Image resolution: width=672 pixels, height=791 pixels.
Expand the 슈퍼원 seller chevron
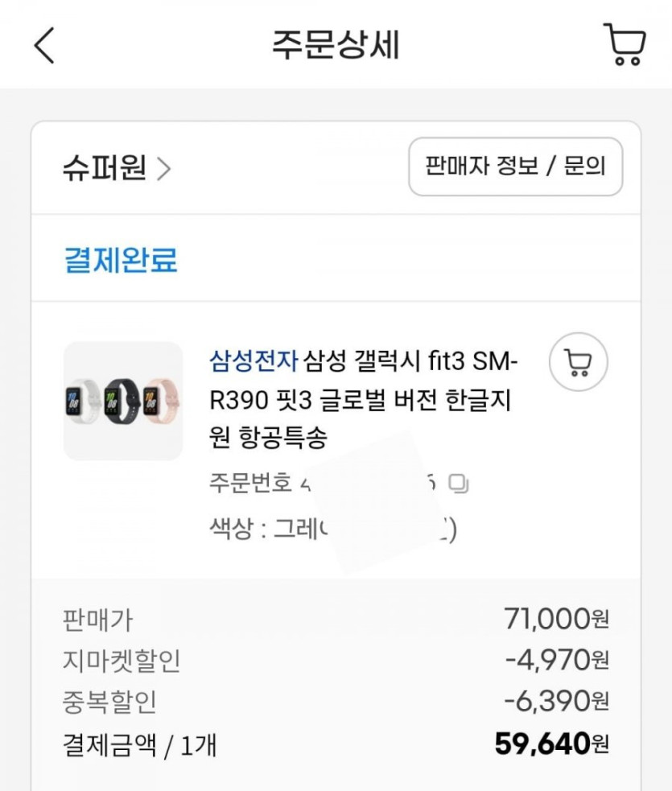click(164, 169)
